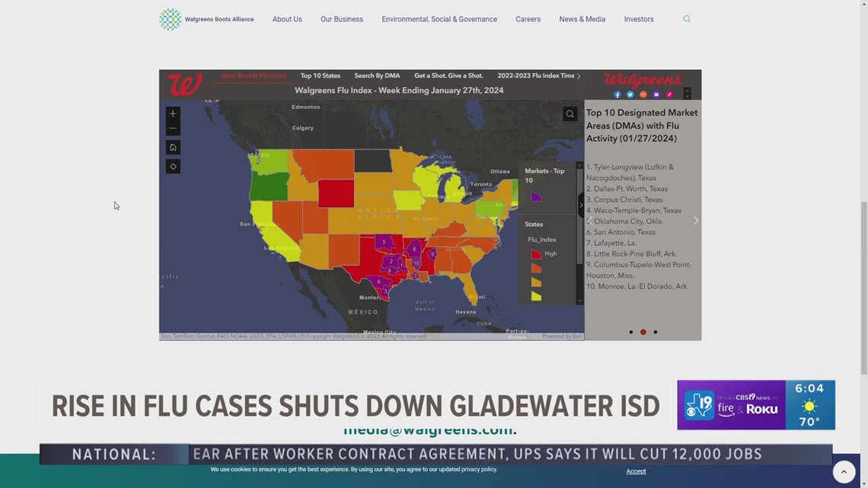Open the site search on the Walgreens navbar
Viewport: 868px width, 488px height.
click(686, 18)
